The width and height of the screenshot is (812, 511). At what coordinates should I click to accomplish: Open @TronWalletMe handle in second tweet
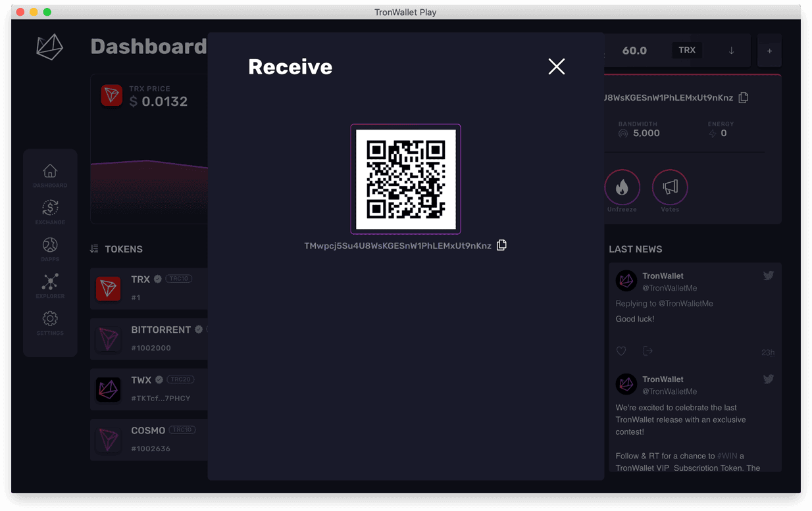669,391
